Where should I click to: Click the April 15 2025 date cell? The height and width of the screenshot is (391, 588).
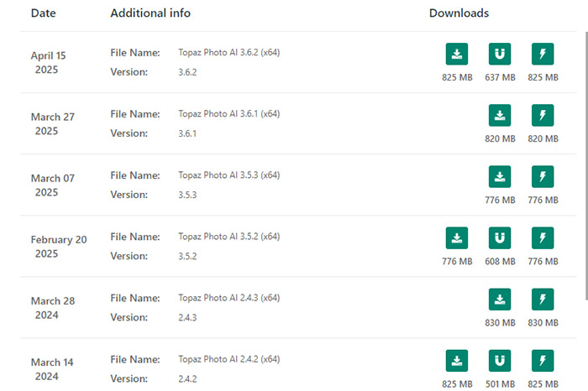48,63
